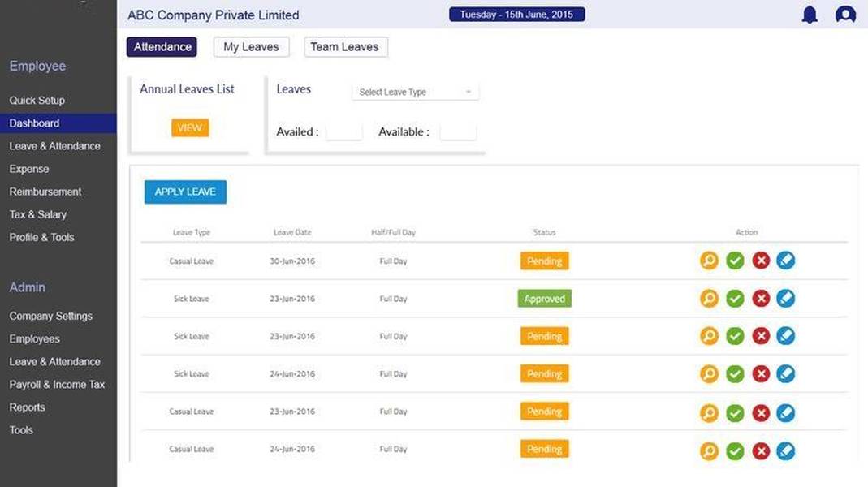Click the user profile avatar icon
The width and height of the screenshot is (868, 487).
845,15
